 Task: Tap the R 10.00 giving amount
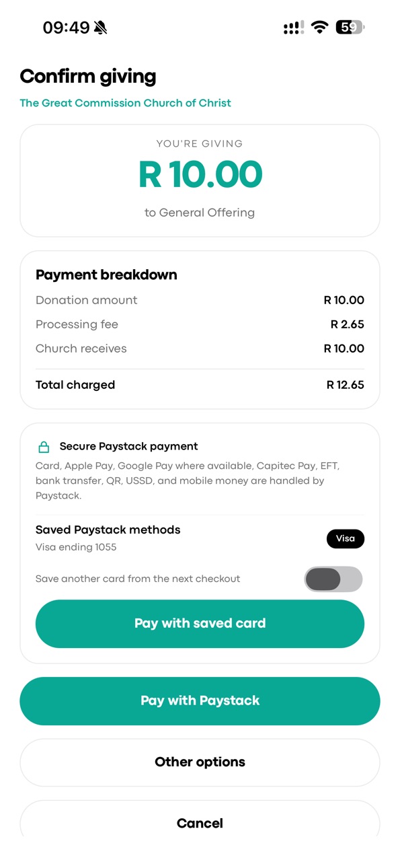(200, 174)
